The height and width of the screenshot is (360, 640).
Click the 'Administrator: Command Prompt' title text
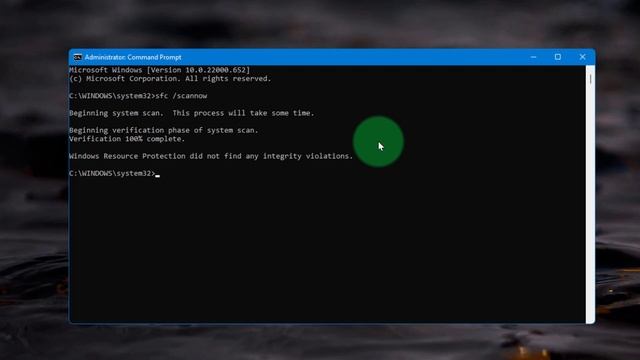tap(133, 57)
